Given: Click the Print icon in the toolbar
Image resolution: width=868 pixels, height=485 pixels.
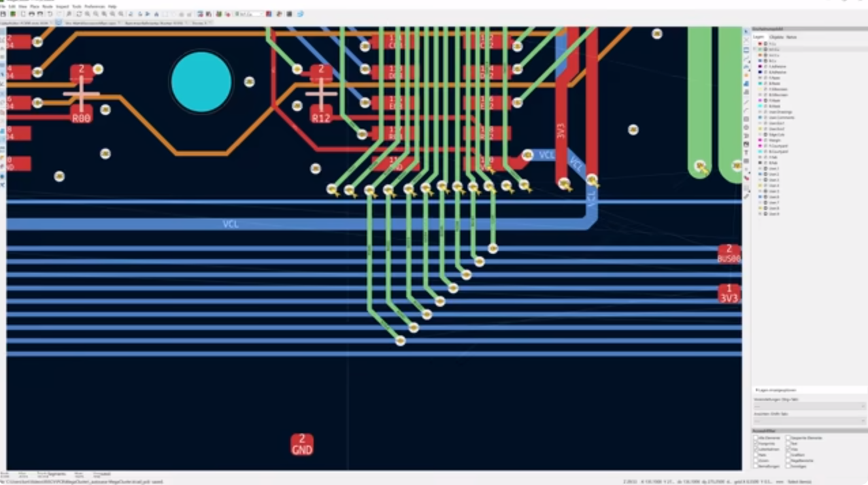Looking at the screenshot, I should [x=31, y=14].
